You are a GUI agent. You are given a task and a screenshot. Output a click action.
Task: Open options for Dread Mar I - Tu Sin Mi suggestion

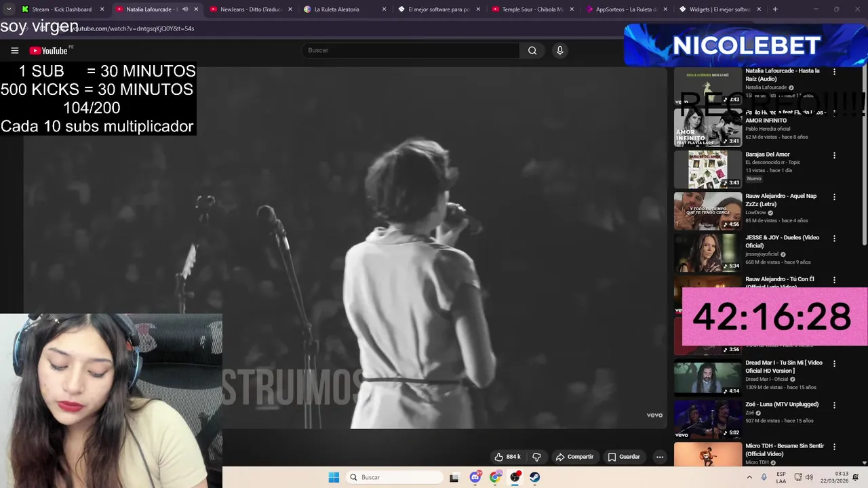834,363
